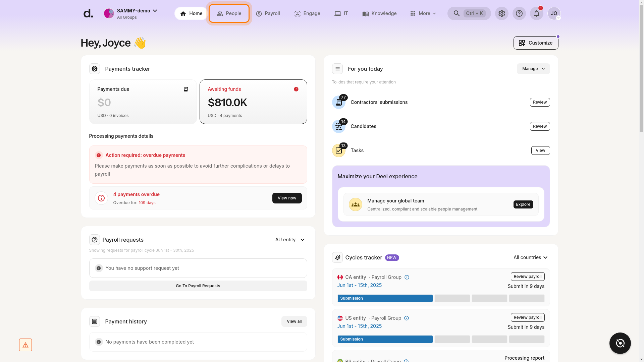Open the People section
The width and height of the screenshot is (644, 362).
coord(229,13)
